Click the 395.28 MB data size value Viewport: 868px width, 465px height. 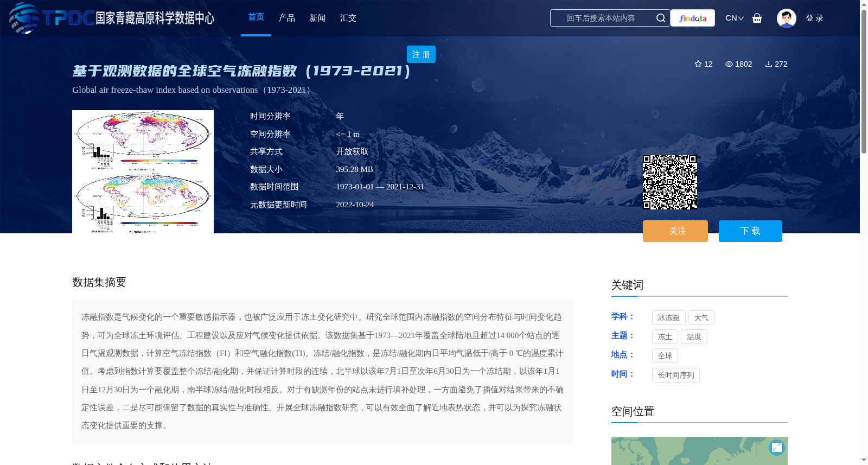pos(354,169)
